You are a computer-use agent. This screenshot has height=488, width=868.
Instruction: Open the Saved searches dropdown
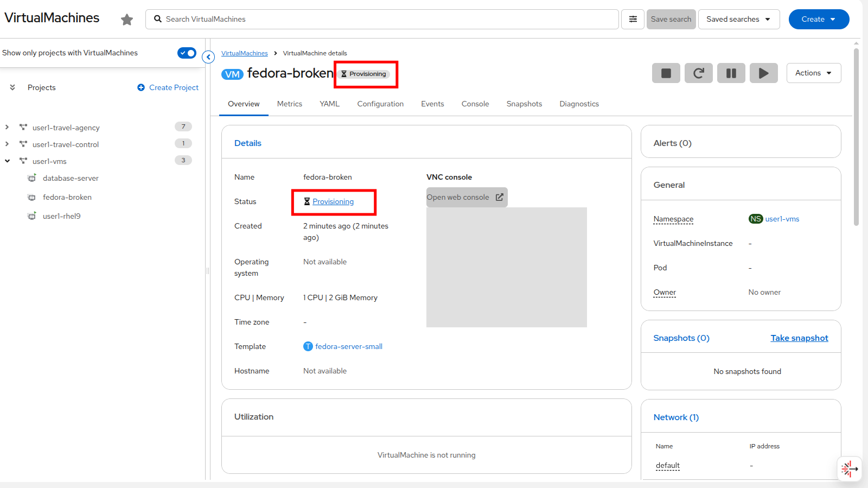[738, 19]
